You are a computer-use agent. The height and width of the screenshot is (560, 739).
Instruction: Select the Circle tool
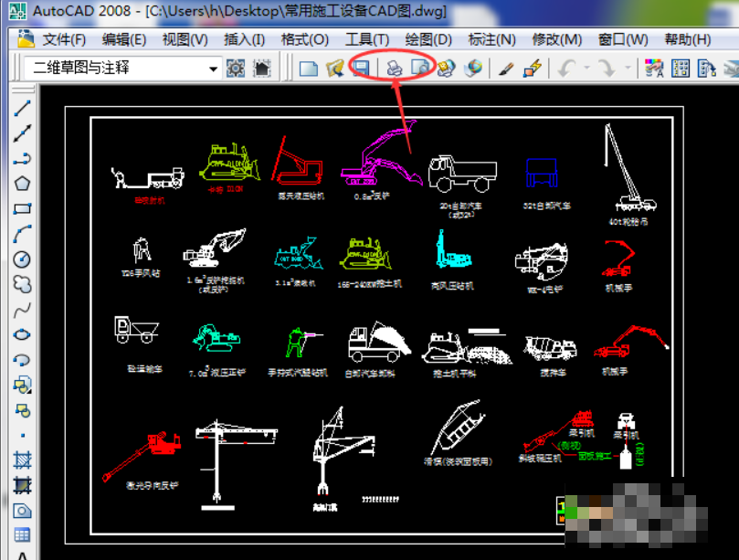(x=22, y=259)
